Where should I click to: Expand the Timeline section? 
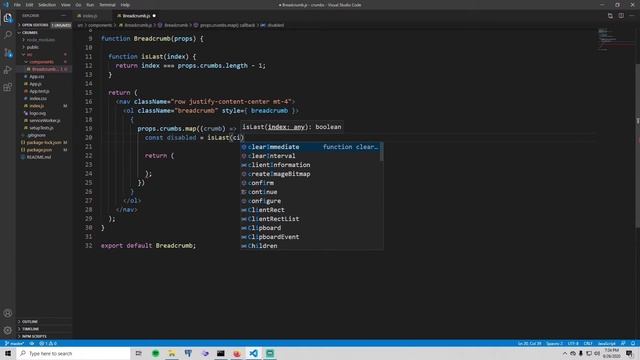44,329
